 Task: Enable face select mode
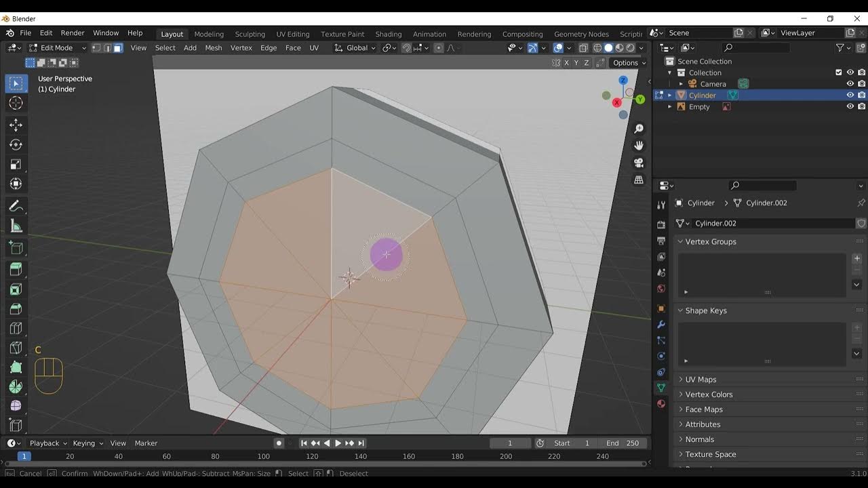118,48
